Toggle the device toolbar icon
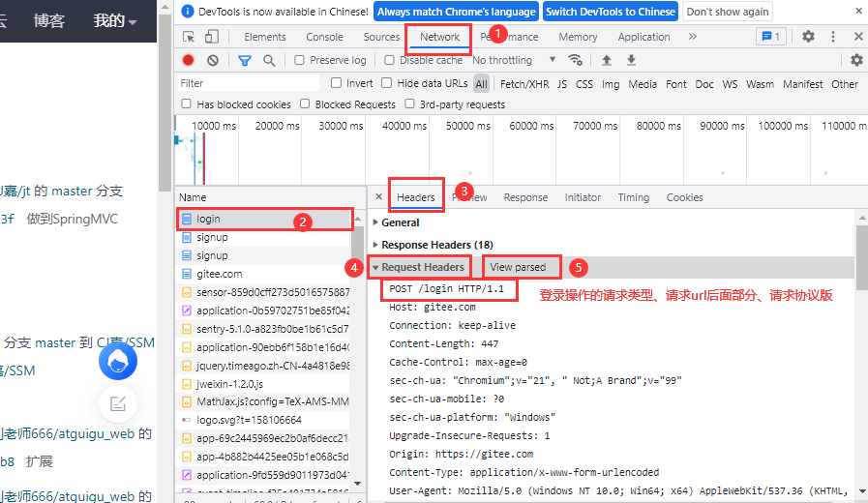 pos(212,37)
